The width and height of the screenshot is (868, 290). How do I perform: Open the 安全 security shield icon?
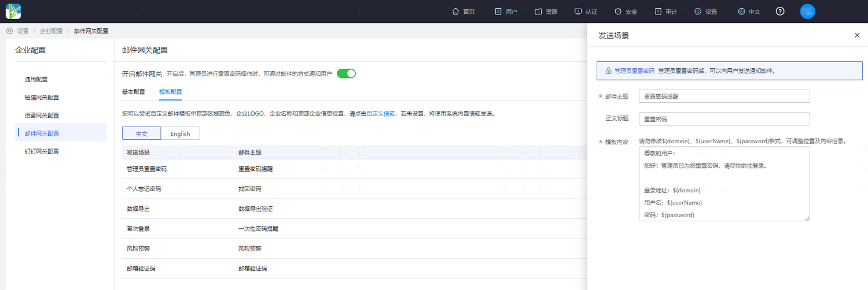click(618, 12)
